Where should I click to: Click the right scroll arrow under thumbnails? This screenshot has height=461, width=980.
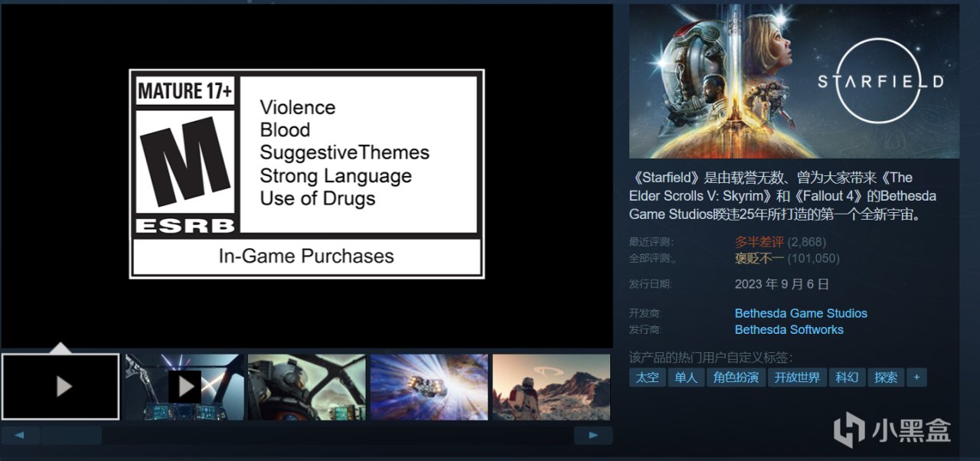pos(593,436)
